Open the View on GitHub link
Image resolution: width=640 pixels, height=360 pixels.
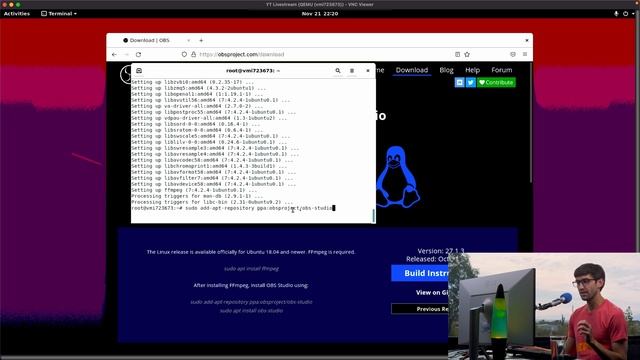coord(432,293)
